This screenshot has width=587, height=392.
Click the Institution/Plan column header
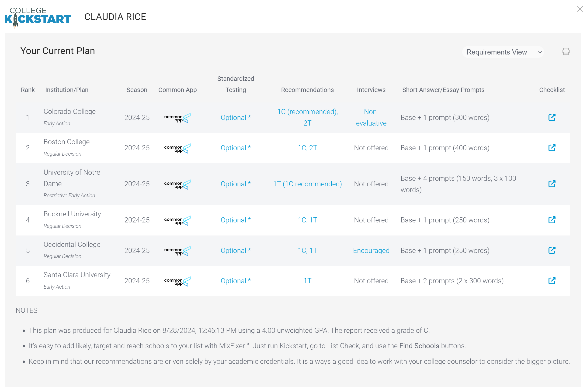point(67,90)
